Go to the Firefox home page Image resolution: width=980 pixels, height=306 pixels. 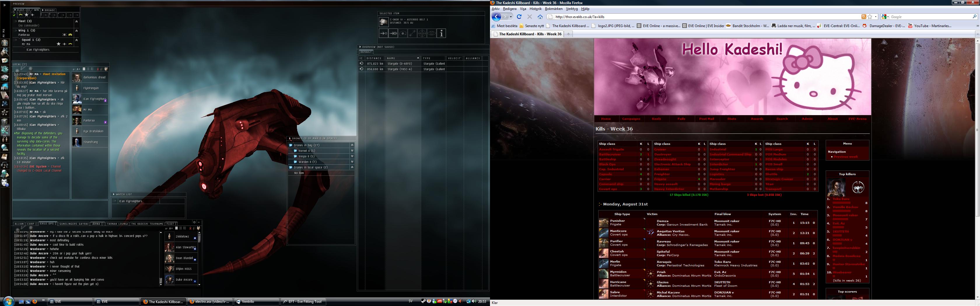coord(540,17)
